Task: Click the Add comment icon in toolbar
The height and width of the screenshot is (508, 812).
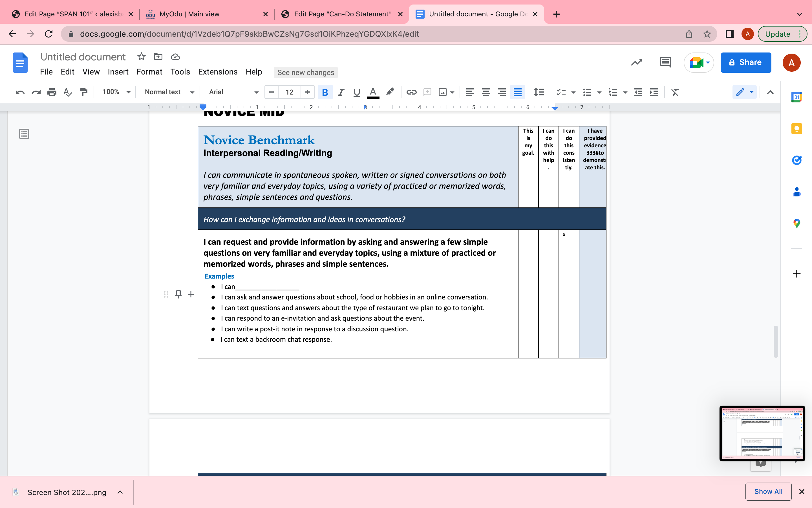Action: [427, 92]
